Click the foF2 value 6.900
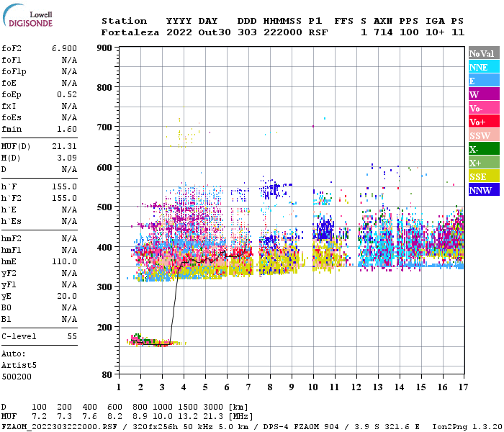Image resolution: width=504 pixels, height=432 pixels. (64, 48)
